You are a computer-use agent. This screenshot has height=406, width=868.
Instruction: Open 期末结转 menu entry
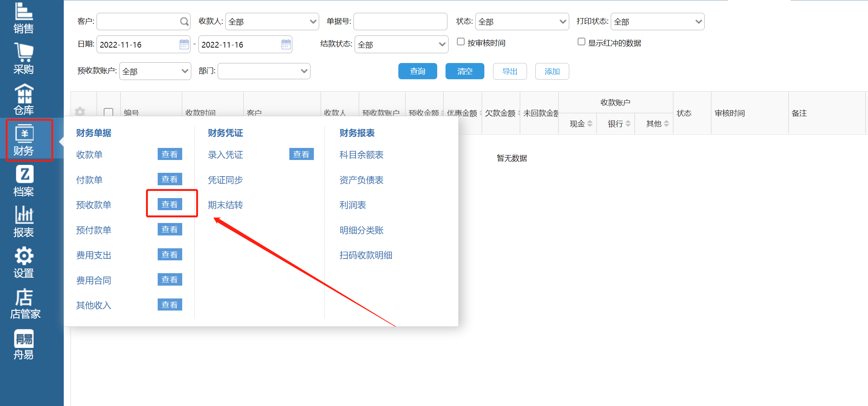225,205
